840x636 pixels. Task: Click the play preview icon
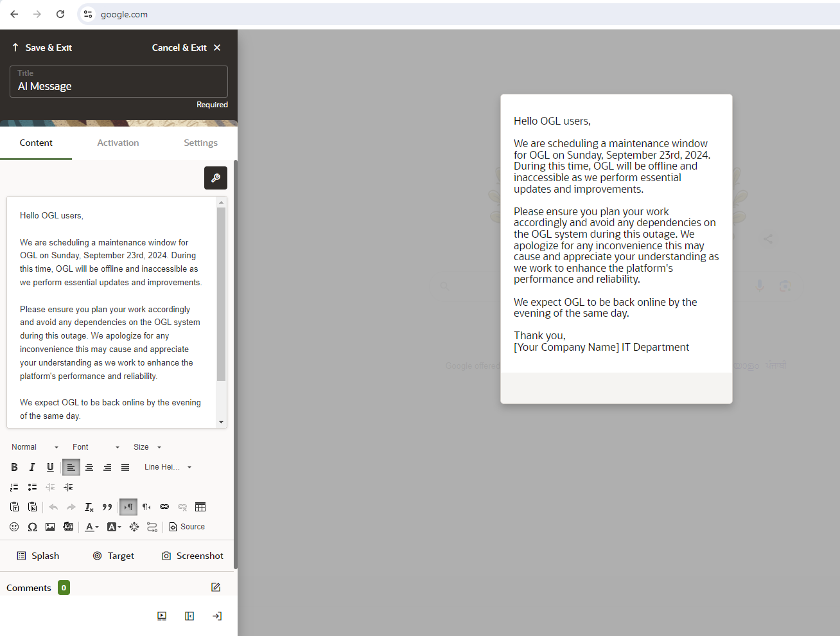(x=162, y=616)
